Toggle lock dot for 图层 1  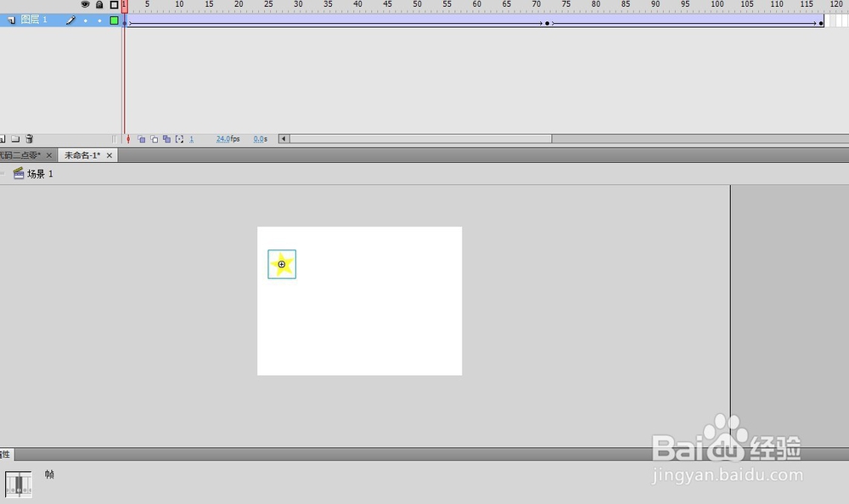click(x=99, y=20)
